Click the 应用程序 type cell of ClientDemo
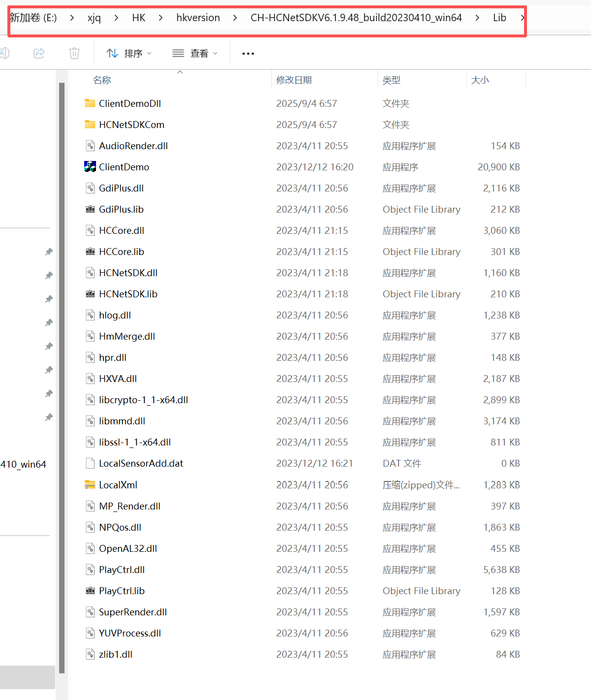This screenshot has width=591, height=700. (x=400, y=167)
